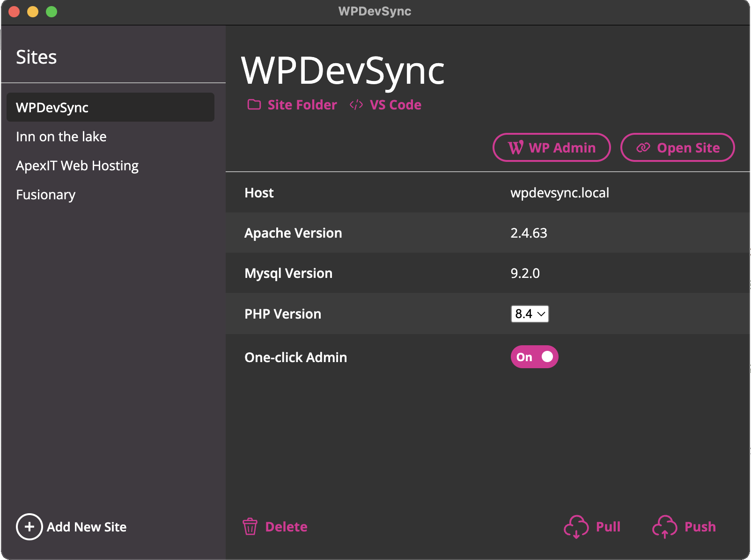Image resolution: width=751 pixels, height=560 pixels.
Task: Click the Apache version value 2.4.63
Action: (x=529, y=233)
